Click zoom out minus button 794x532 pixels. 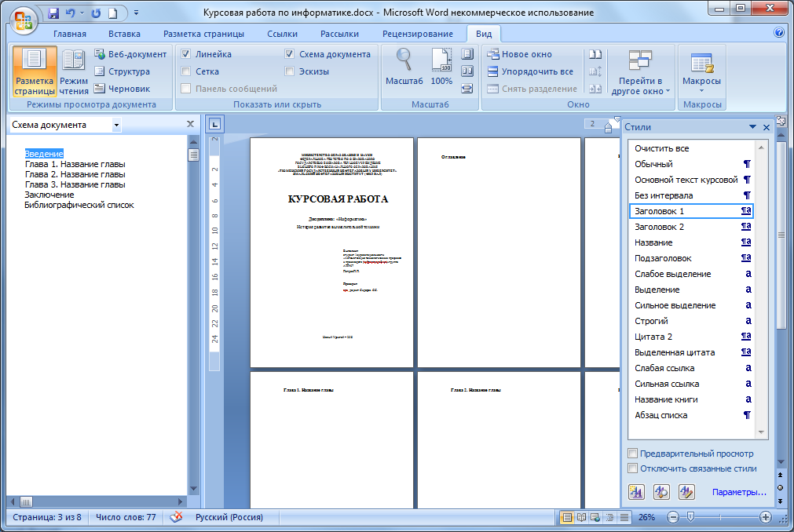coord(673,517)
